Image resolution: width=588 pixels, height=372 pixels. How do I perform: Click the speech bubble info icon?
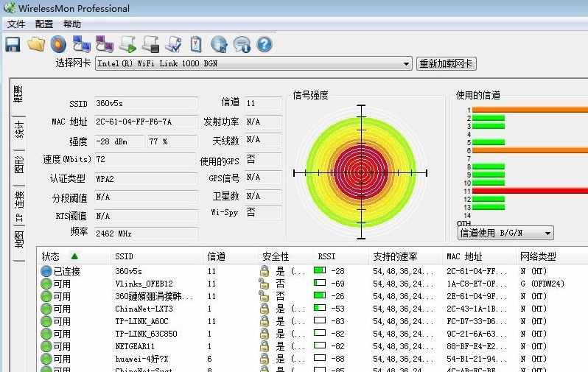[242, 44]
